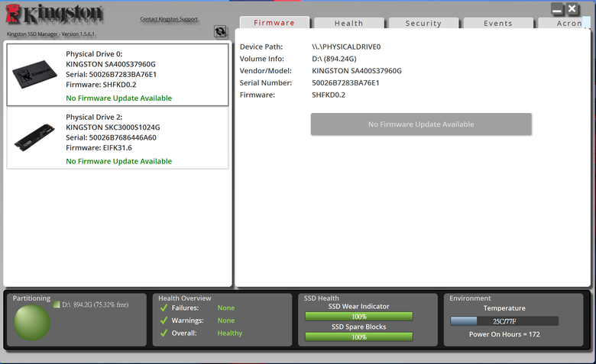Open the Events tab
Viewport: 596px width, 364px height.
(498, 23)
